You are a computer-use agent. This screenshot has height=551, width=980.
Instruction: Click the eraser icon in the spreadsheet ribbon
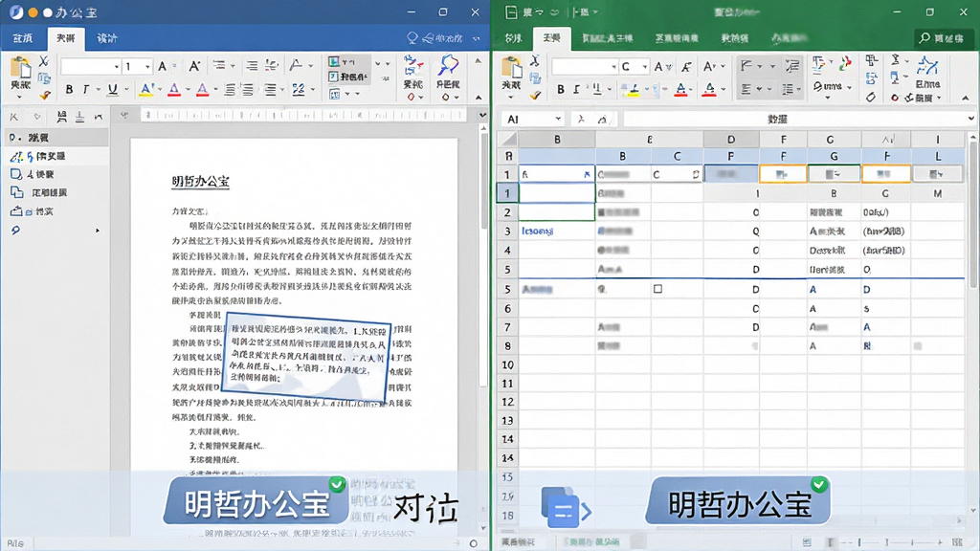871,98
